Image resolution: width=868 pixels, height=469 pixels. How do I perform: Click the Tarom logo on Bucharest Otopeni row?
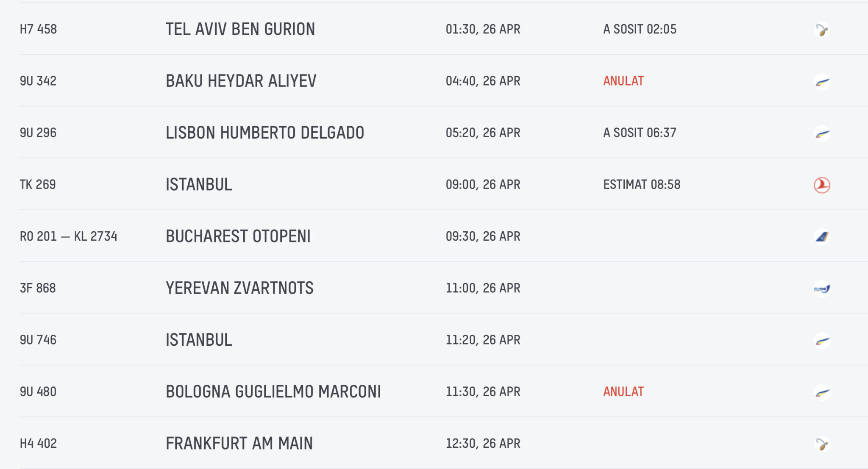pyautogui.click(x=822, y=237)
